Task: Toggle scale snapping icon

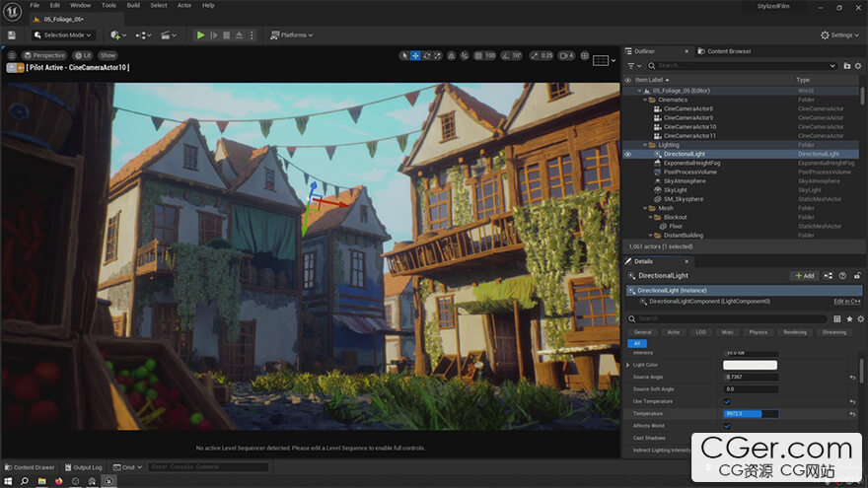Action: (535, 55)
